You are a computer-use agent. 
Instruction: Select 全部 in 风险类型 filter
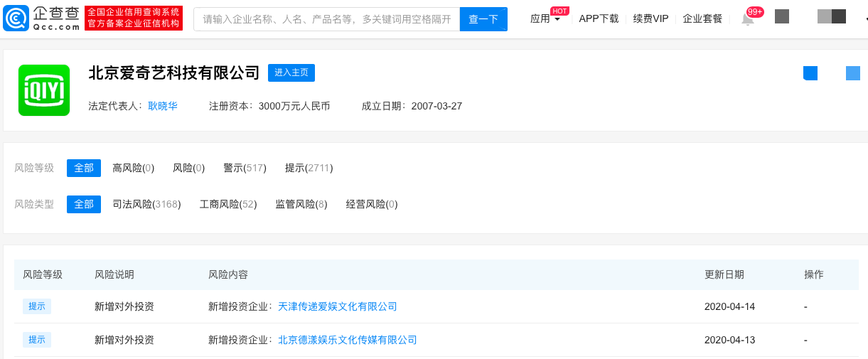point(84,204)
